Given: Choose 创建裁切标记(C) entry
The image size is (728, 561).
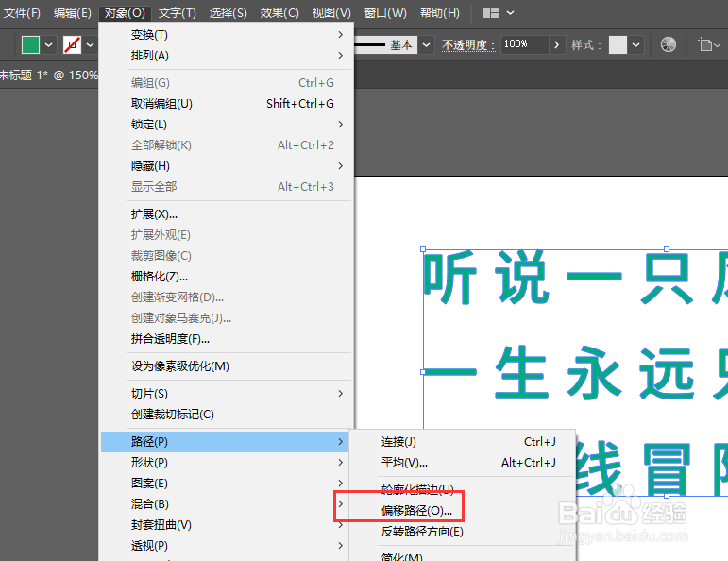Looking at the screenshot, I should (226, 415).
